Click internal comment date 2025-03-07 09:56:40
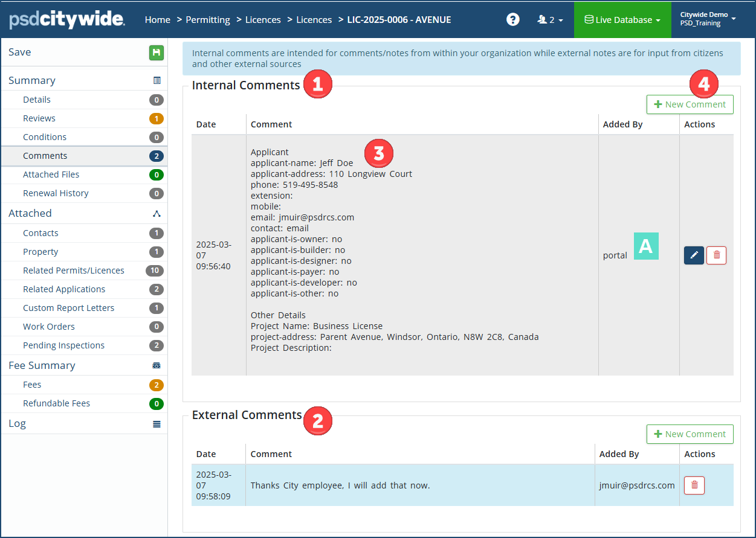Viewport: 756px width, 538px height. [213, 255]
